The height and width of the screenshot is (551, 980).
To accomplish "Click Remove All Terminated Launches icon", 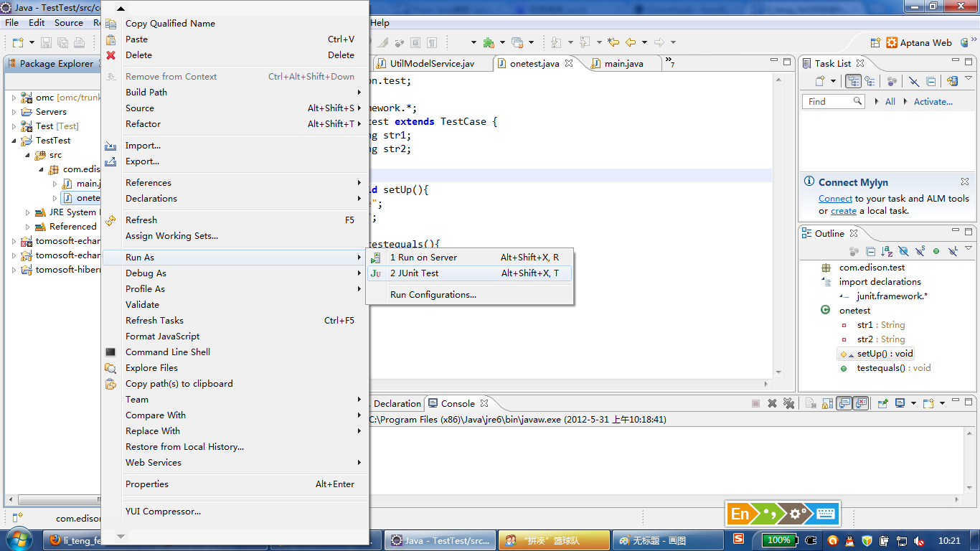I will [789, 403].
